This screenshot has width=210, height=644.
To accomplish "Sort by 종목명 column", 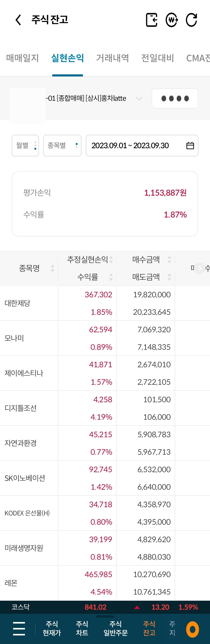I will [x=52, y=268].
